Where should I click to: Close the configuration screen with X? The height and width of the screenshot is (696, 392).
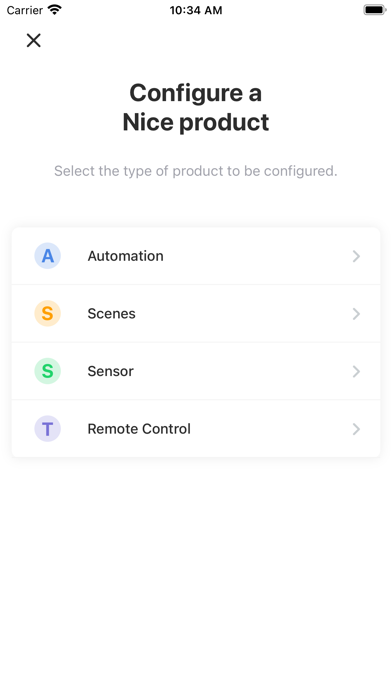(34, 40)
